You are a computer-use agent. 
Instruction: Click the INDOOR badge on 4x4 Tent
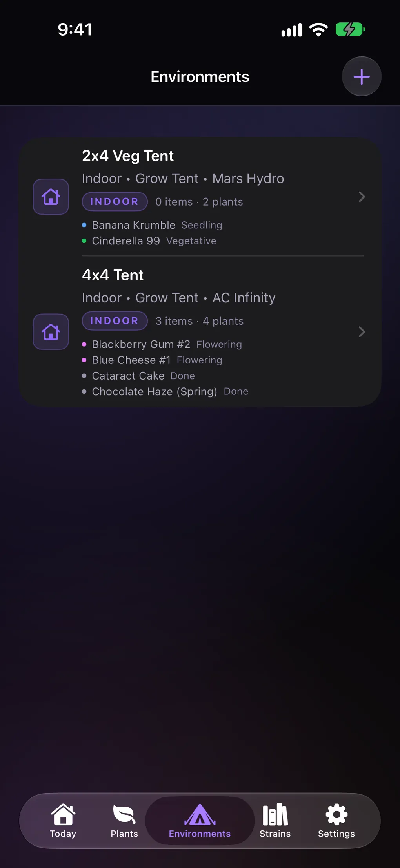click(x=115, y=321)
